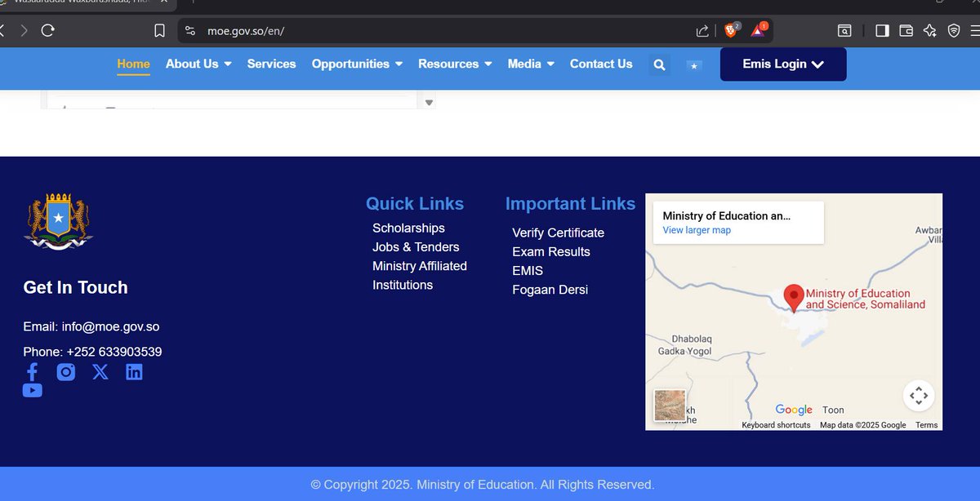The width and height of the screenshot is (980, 501).
Task: Click the Brave VPN shield icon
Action: click(x=954, y=31)
